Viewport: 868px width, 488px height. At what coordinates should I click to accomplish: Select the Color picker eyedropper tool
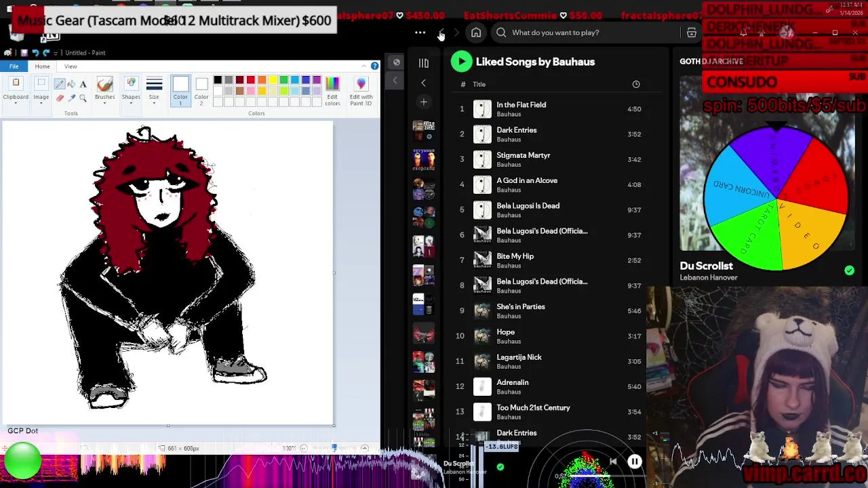[x=71, y=98]
